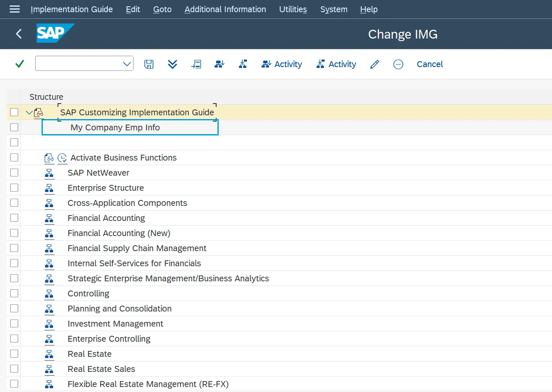552x392 pixels.
Task: Click the existing BC Sets for Activity icon
Action: point(219,64)
